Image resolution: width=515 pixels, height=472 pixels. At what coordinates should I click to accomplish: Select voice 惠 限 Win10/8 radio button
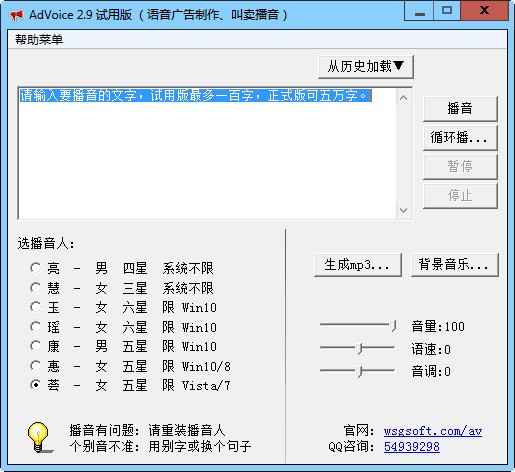pyautogui.click(x=35, y=366)
